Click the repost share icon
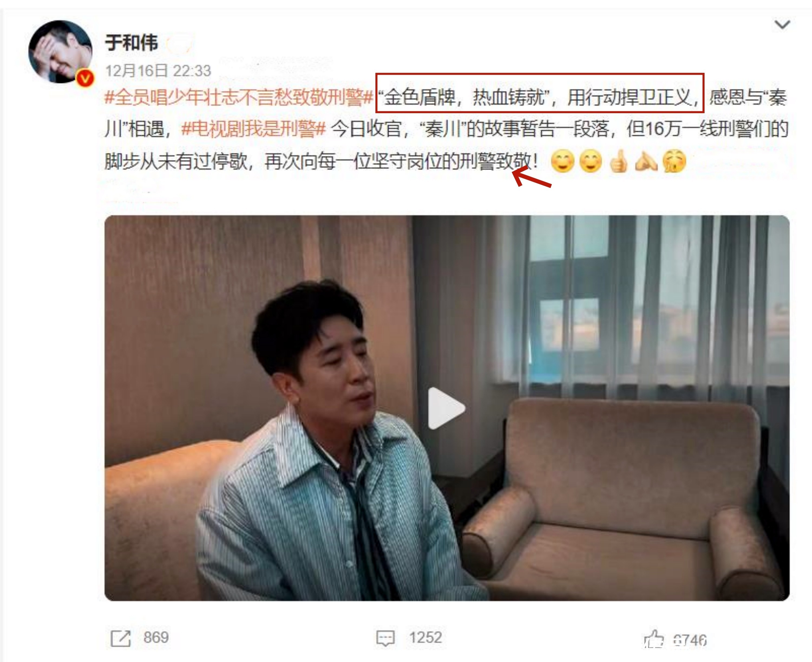The height and width of the screenshot is (662, 812). 120,638
